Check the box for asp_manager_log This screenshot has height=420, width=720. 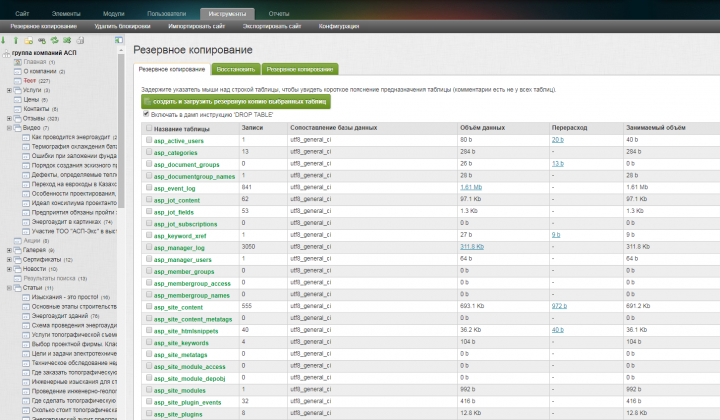(149, 247)
